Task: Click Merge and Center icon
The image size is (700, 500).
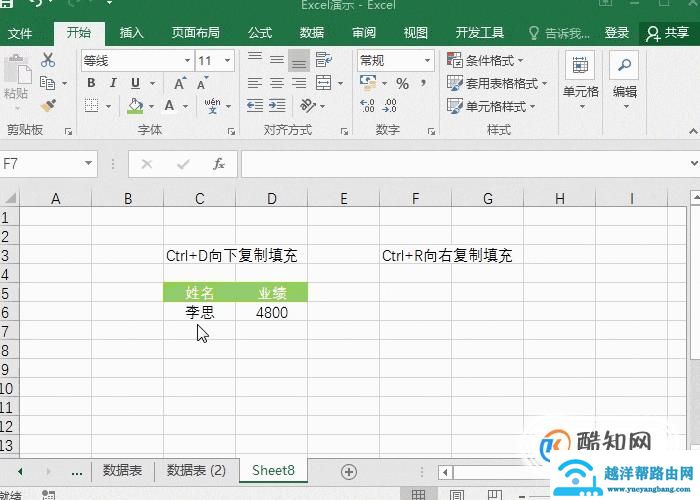Action: 323,83
